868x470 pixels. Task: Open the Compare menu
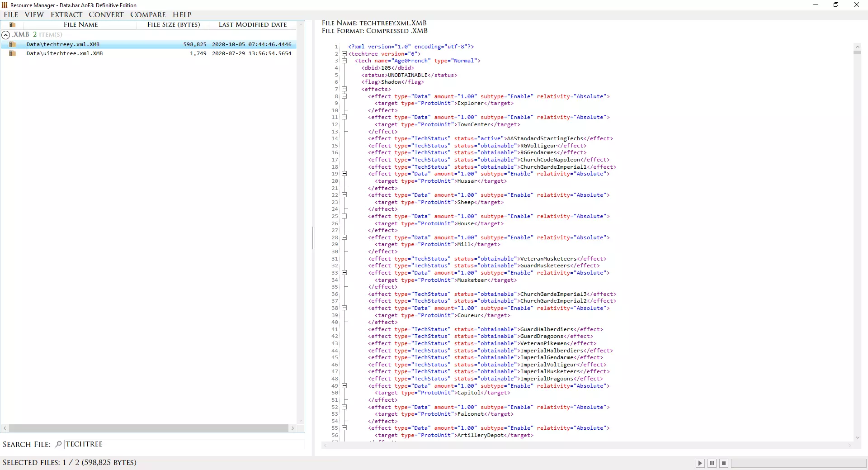(x=148, y=14)
